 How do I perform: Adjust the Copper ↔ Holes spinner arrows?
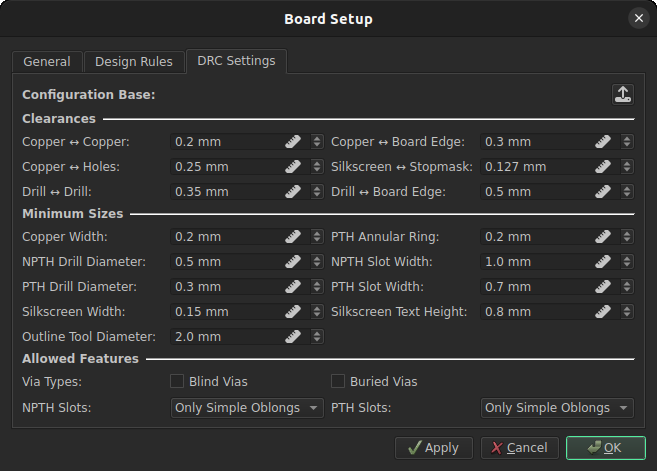317,167
